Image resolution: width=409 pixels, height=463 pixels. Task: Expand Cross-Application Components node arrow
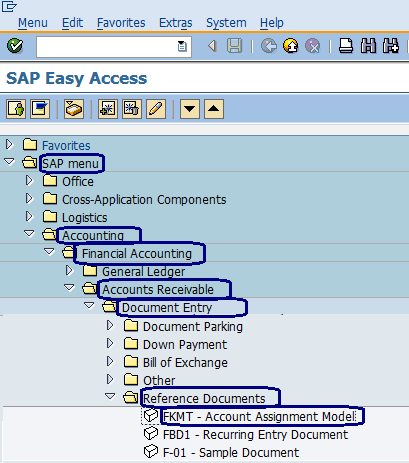tap(29, 199)
